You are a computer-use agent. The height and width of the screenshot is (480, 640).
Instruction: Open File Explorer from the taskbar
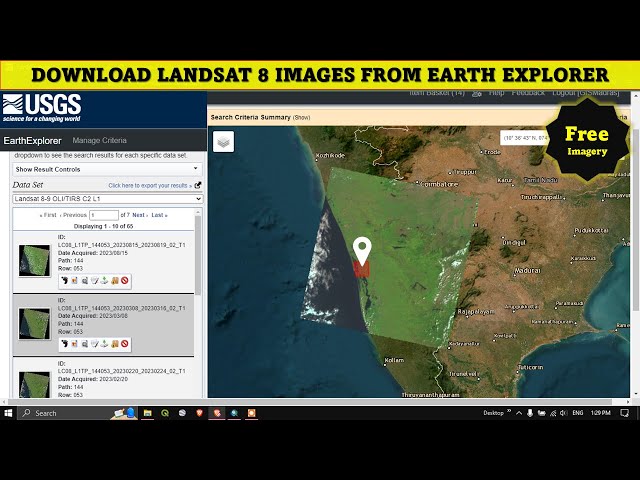[147, 413]
